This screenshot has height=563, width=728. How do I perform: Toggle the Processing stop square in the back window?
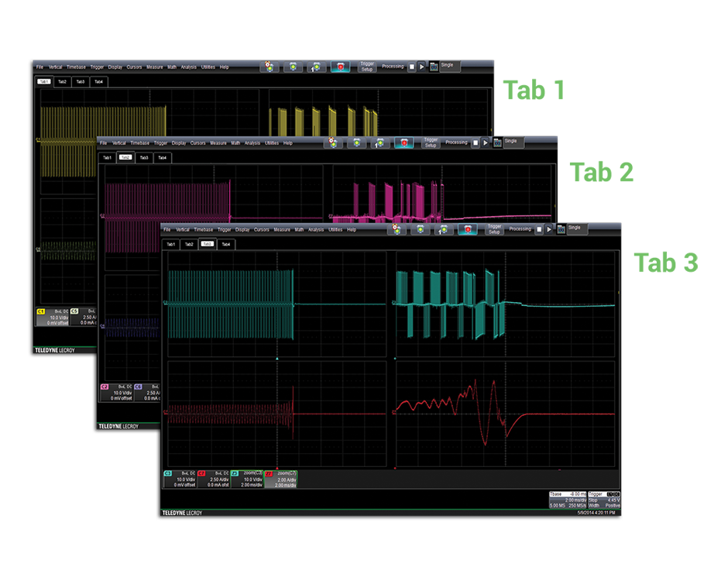(412, 67)
